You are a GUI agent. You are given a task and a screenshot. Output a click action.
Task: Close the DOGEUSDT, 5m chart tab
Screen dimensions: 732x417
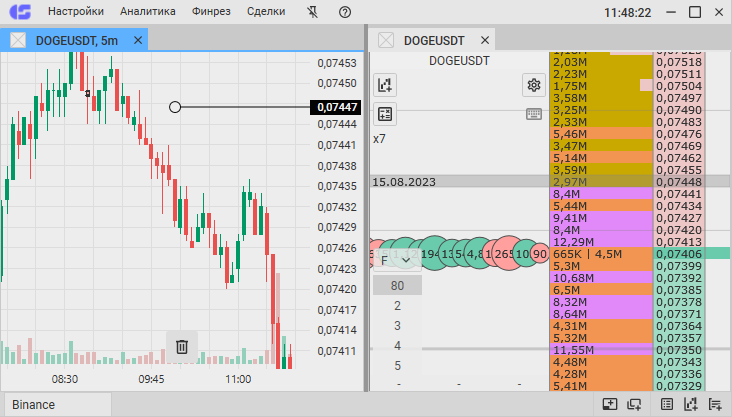point(138,40)
